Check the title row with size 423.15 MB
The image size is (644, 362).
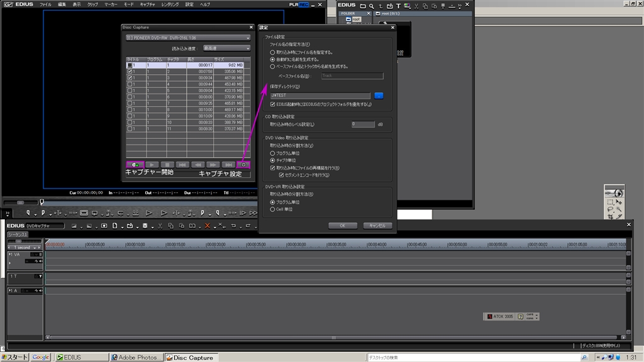click(x=130, y=89)
